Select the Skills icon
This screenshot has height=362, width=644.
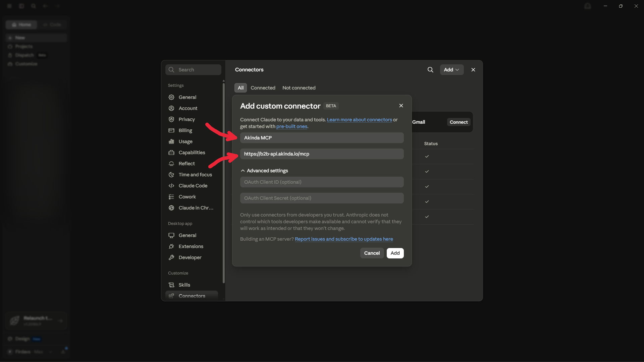(x=171, y=285)
